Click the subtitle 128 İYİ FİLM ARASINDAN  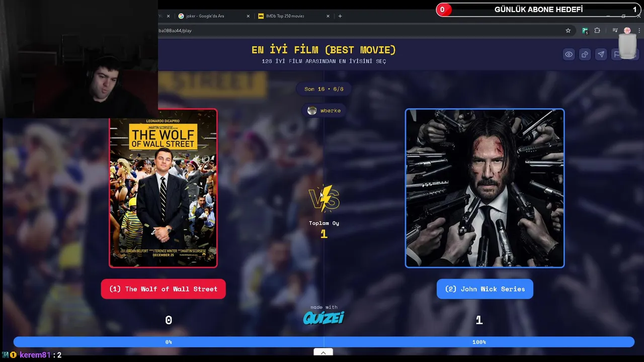pos(324,61)
